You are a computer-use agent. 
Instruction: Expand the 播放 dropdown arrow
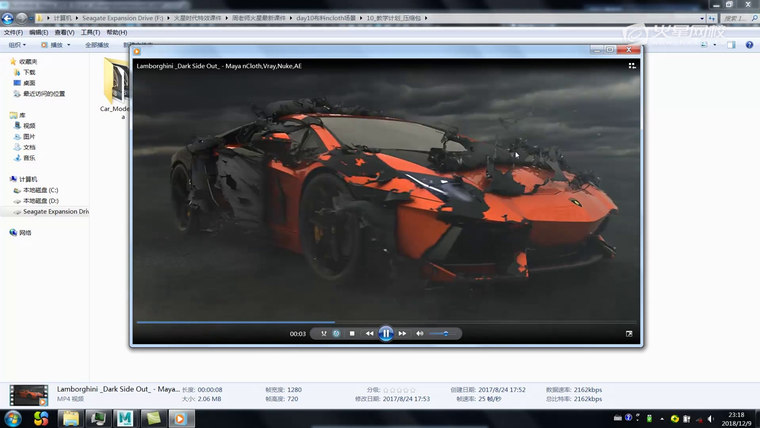click(x=69, y=45)
